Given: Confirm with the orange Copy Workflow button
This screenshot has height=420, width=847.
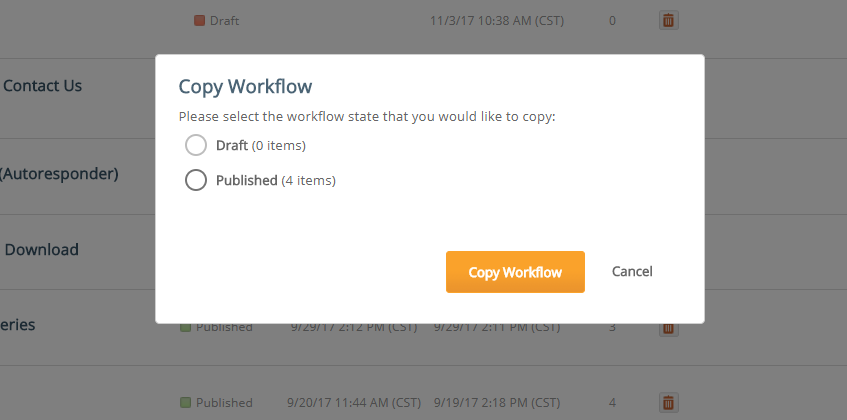Looking at the screenshot, I should pos(515,272).
